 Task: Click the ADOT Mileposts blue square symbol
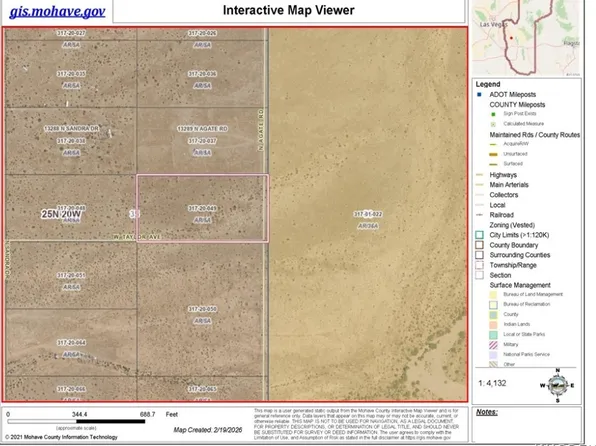[x=479, y=94]
